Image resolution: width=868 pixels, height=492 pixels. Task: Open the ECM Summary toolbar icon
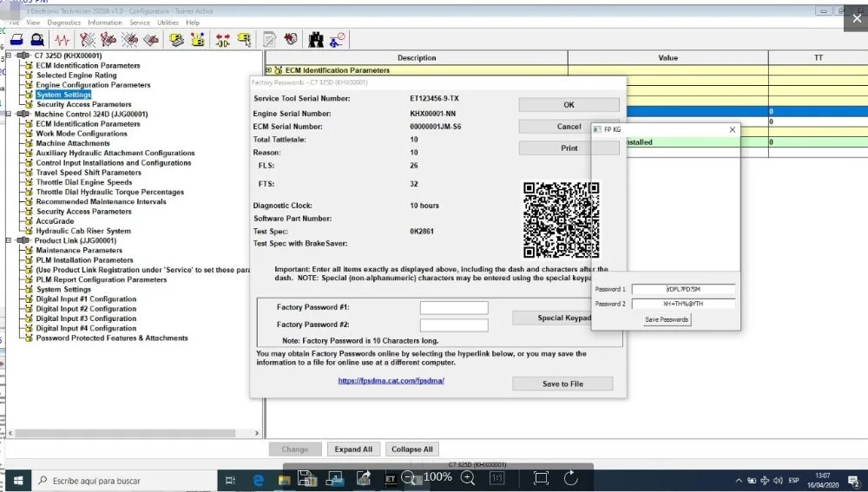tap(176, 40)
